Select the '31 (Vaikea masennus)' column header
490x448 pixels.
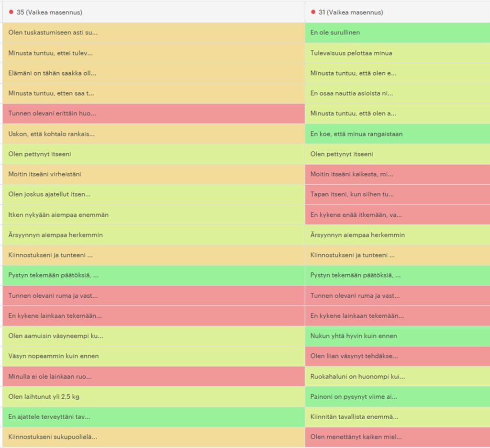(x=398, y=12)
